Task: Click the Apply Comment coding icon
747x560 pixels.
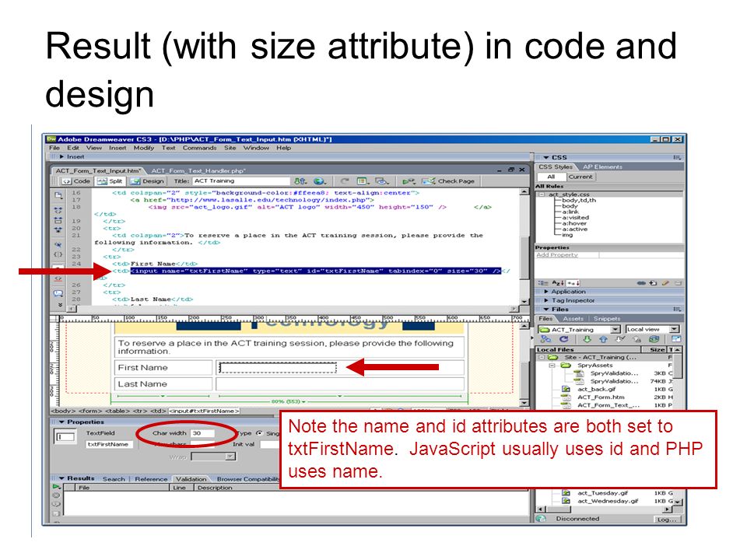Action: (x=58, y=293)
